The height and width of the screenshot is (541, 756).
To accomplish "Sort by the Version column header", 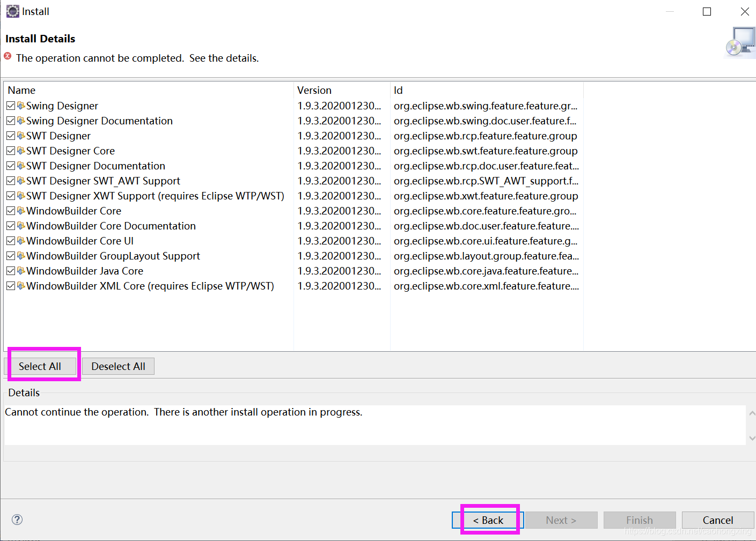I will click(x=342, y=90).
